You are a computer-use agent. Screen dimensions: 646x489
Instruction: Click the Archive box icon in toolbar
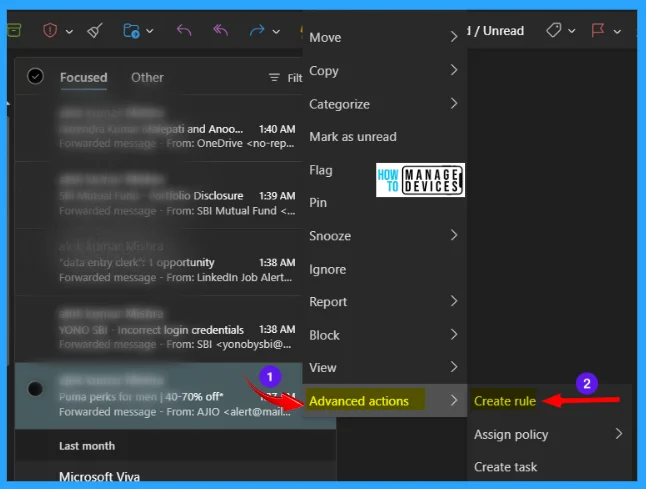[x=14, y=30]
